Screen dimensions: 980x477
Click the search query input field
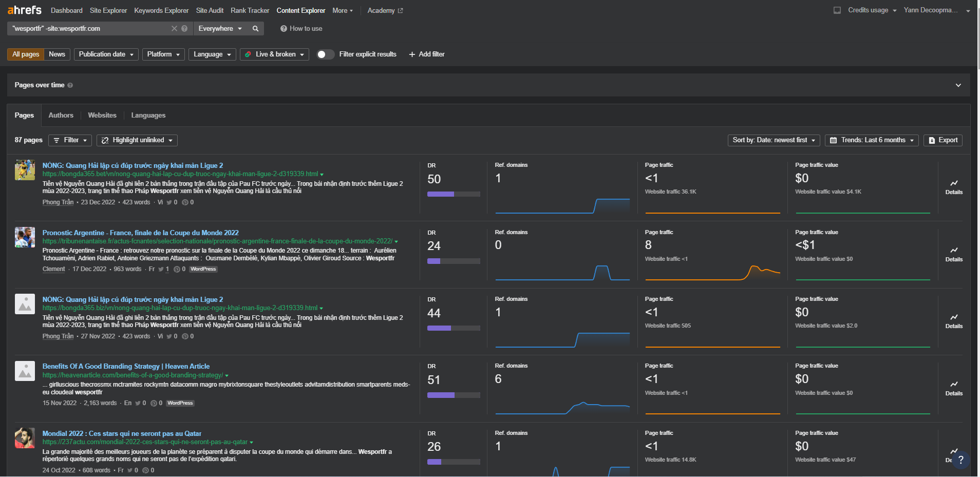click(x=90, y=29)
